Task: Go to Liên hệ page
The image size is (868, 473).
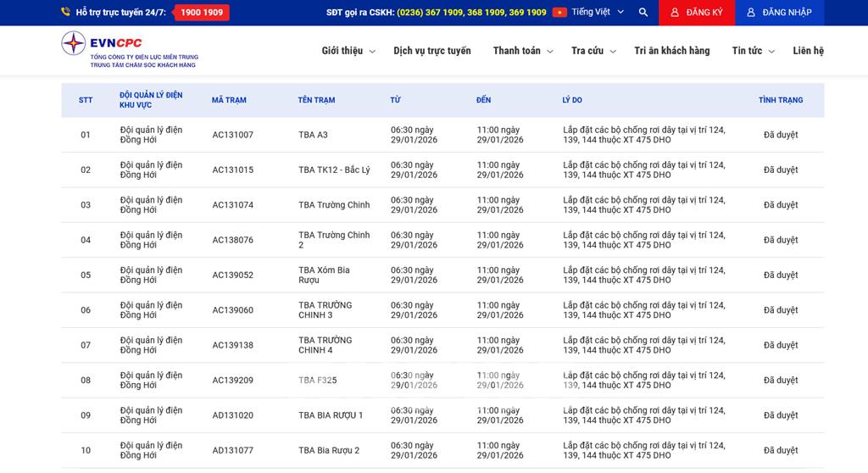Action: (808, 51)
